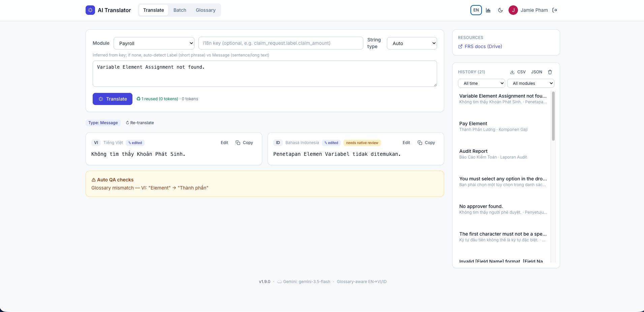Image resolution: width=644 pixels, height=312 pixels.
Task: Click the reused tokens recycle icon
Action: pyautogui.click(x=139, y=99)
